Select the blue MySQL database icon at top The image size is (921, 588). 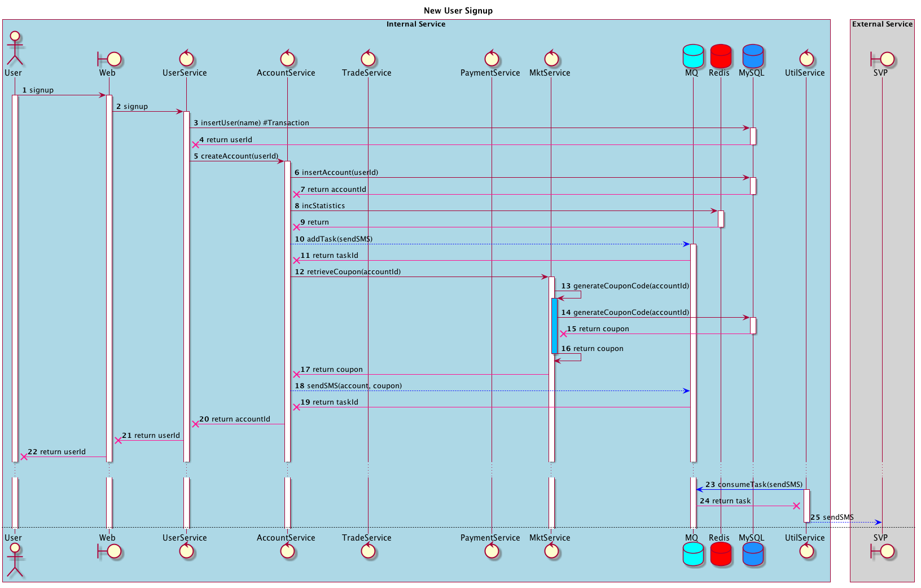tap(753, 56)
